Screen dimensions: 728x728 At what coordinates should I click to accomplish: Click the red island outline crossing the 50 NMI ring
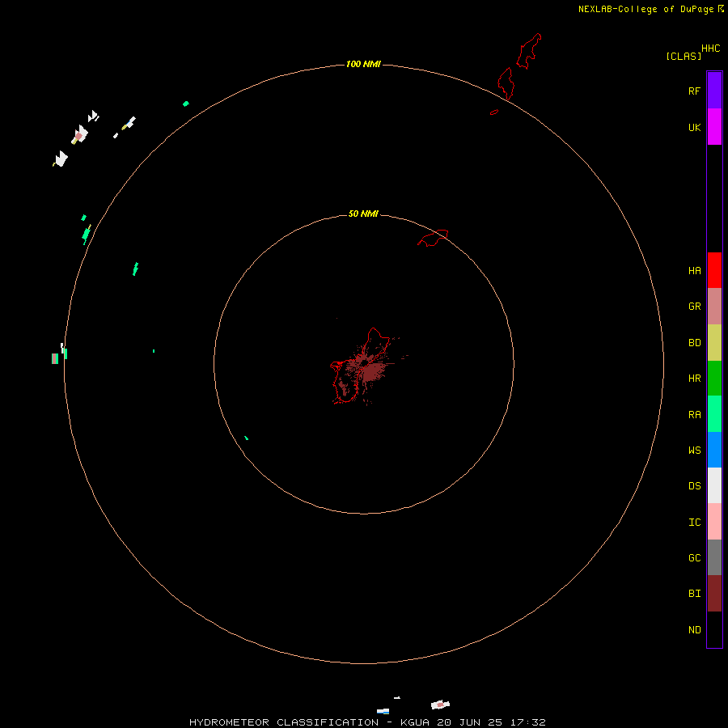coord(433,238)
